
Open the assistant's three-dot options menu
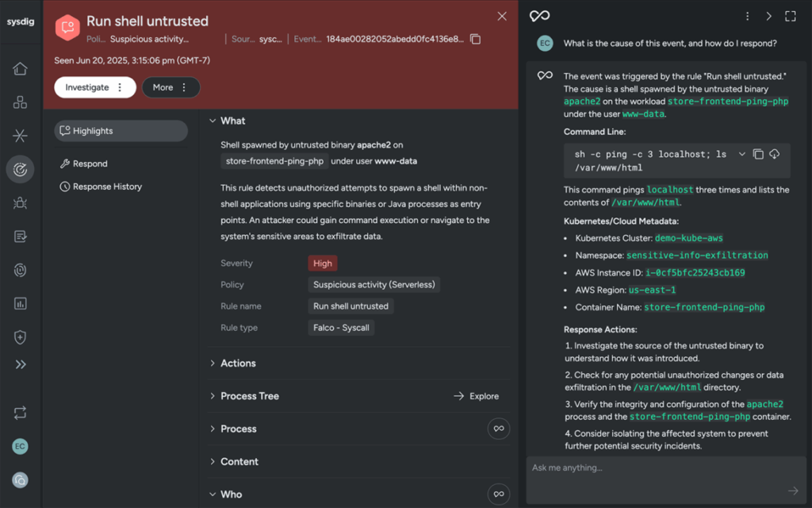coord(747,16)
